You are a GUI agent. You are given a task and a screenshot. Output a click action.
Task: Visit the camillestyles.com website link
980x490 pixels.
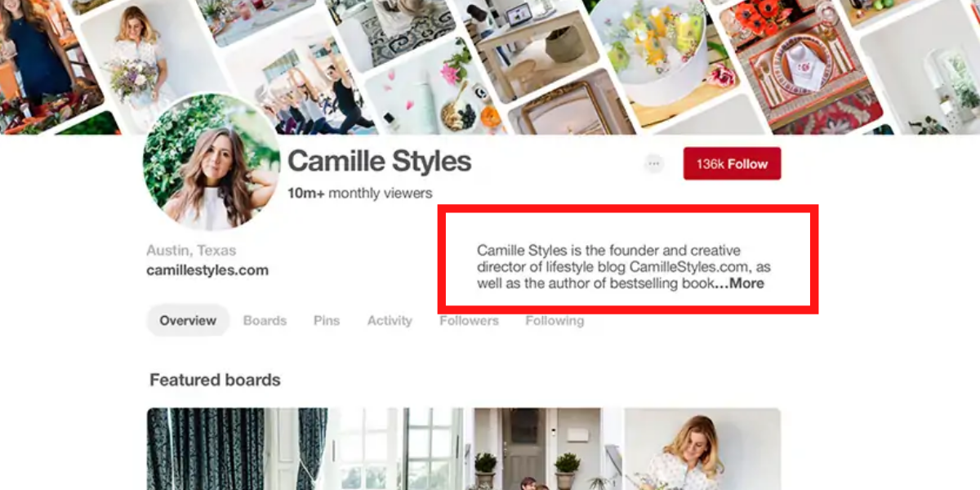207,270
